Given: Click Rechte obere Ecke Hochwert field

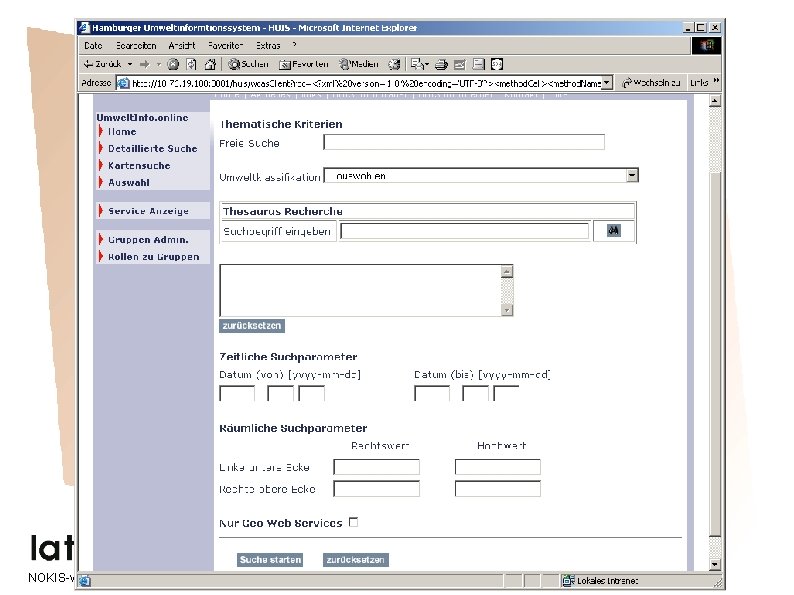Looking at the screenshot, I should click(498, 489).
